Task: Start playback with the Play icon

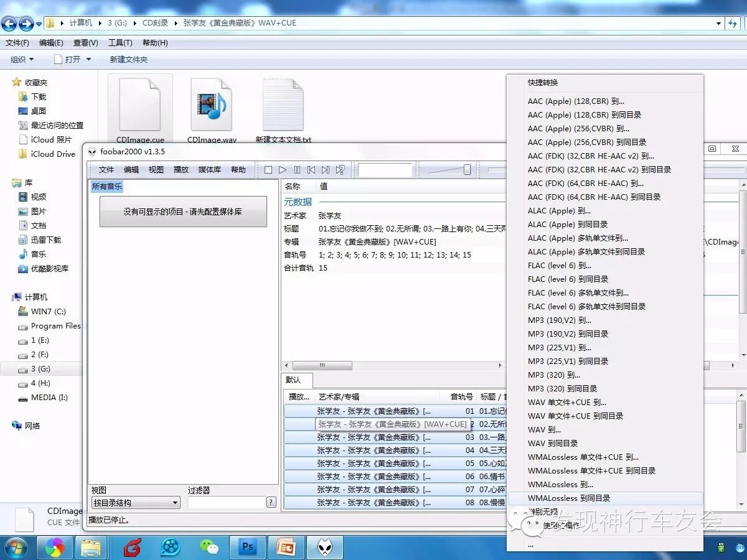Action: pyautogui.click(x=283, y=170)
